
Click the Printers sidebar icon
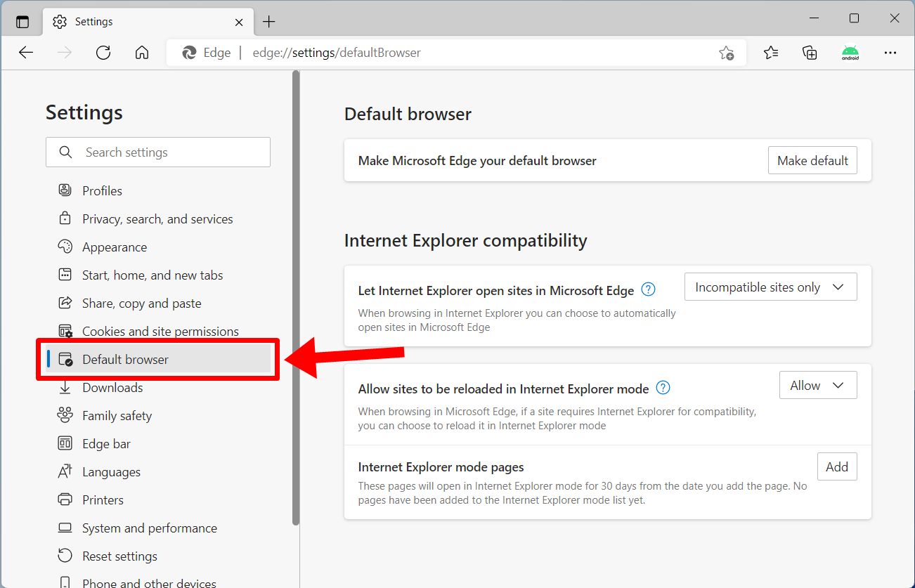65,499
